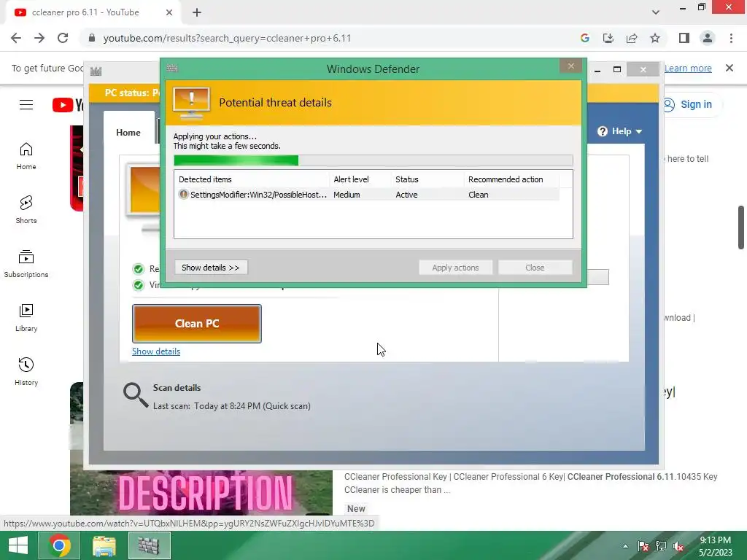Click the site lock icon in address bar

[92, 38]
